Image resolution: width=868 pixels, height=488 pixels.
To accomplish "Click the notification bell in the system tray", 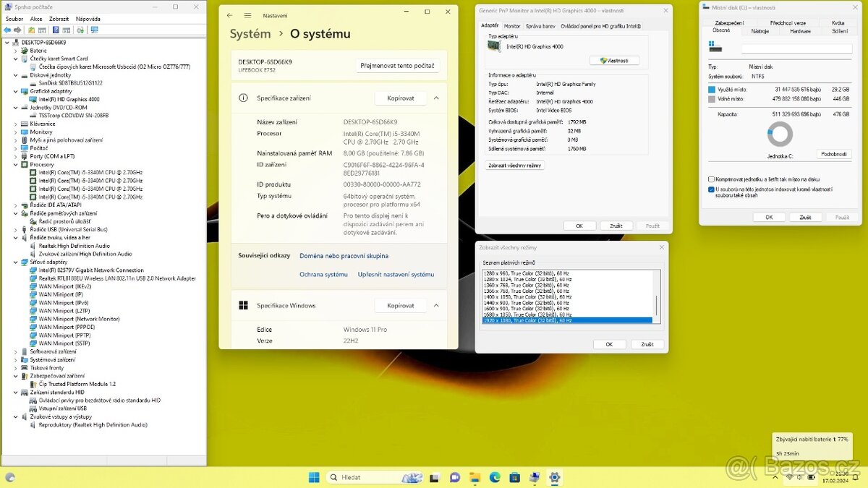I will coord(856,477).
